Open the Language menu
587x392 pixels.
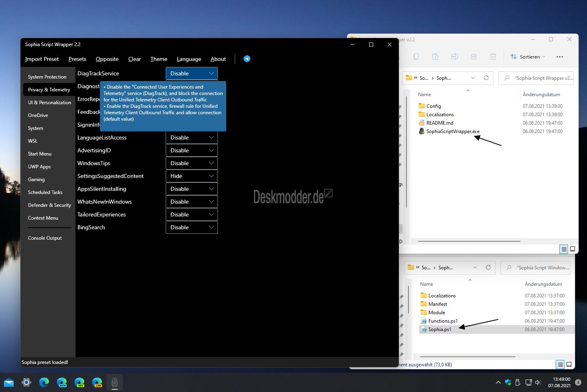tap(189, 59)
